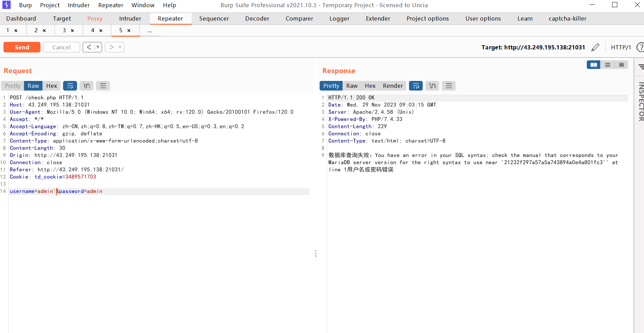Click the HTTP/1 protocol selector
The height and width of the screenshot is (333, 644).
coord(621,47)
